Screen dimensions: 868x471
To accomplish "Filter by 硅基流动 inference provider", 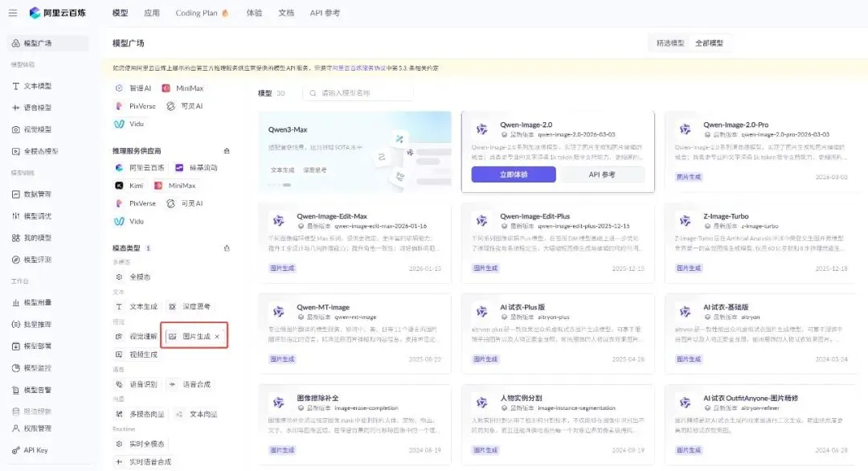I will tap(197, 168).
